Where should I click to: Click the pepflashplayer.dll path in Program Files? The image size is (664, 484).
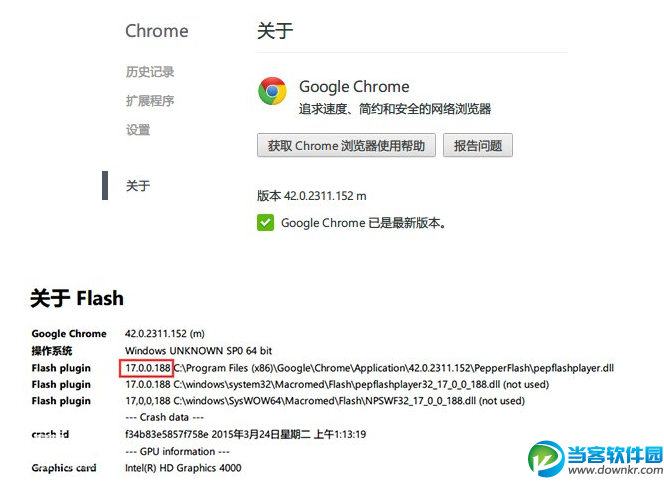tap(394, 368)
